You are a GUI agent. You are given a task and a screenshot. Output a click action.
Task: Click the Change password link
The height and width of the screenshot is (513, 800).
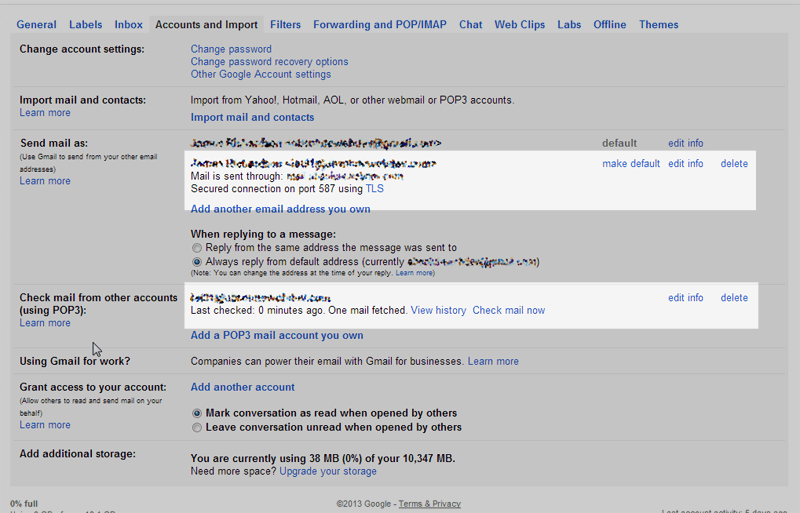coord(231,49)
